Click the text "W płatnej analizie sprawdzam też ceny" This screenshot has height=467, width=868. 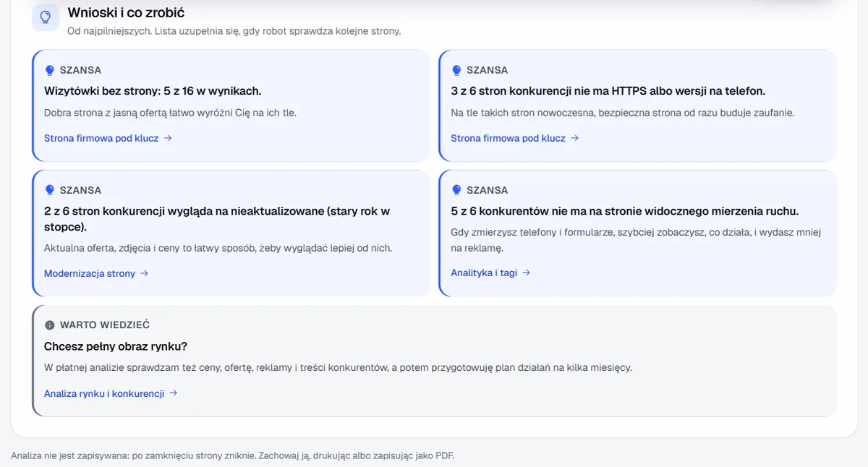click(338, 367)
